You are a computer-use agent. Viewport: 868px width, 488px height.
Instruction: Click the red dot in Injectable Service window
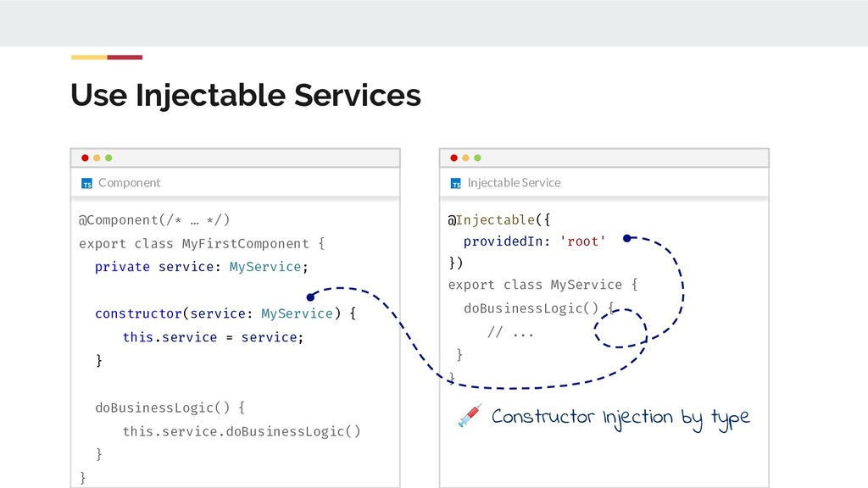[454, 158]
